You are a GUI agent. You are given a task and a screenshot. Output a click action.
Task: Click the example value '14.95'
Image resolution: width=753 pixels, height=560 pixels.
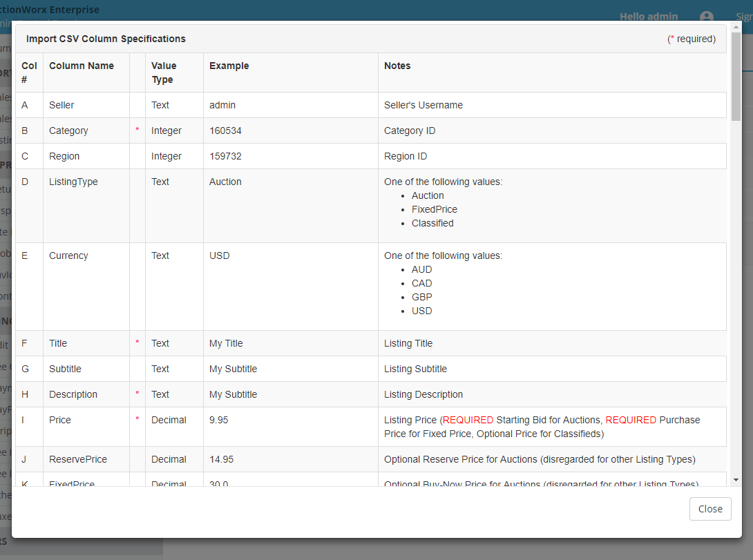[x=221, y=459]
